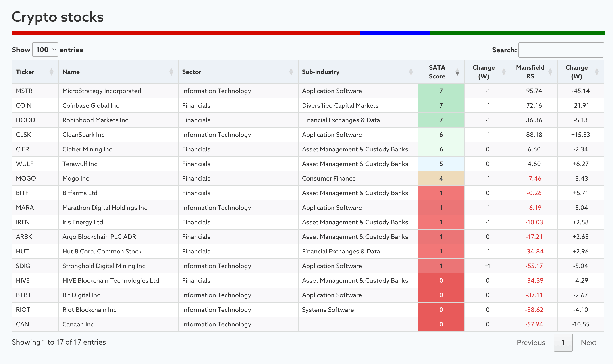Sort by Mansfield RS column
This screenshot has height=364, width=613.
[534, 72]
